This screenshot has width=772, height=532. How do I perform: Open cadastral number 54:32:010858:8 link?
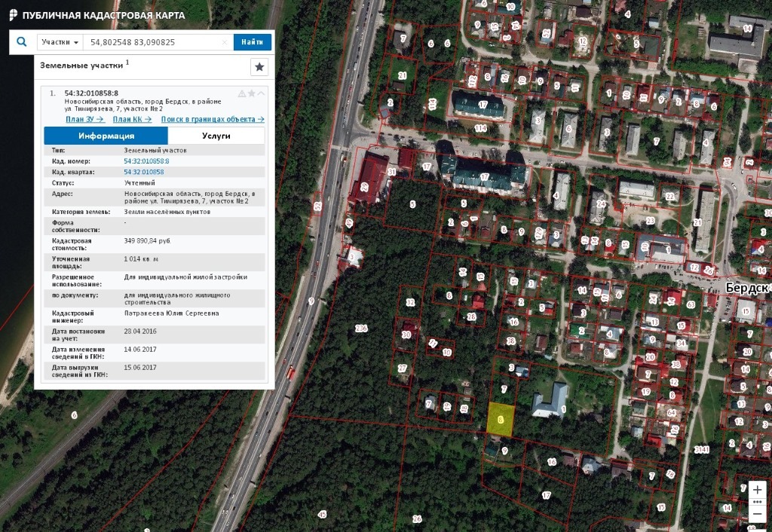point(146,161)
